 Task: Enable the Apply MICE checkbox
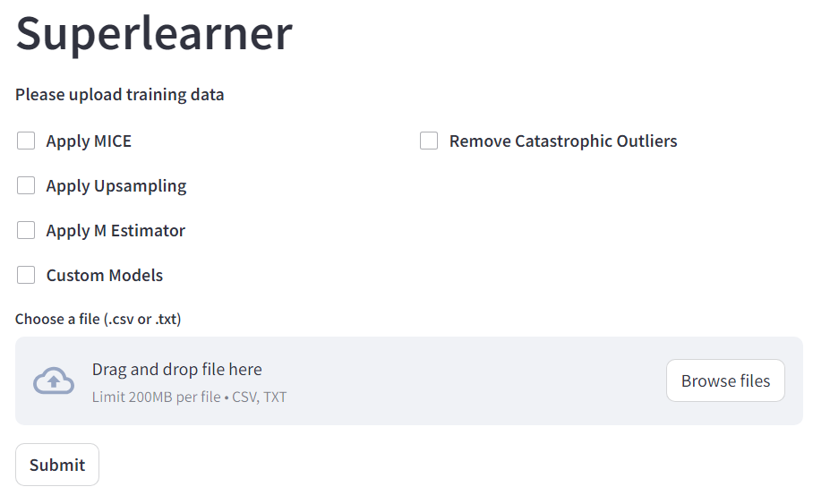[x=26, y=141]
